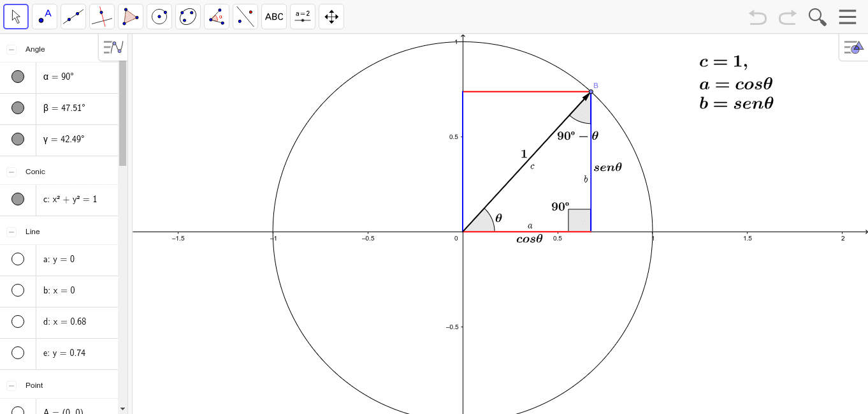Open the Graphics view style bar

(x=853, y=47)
